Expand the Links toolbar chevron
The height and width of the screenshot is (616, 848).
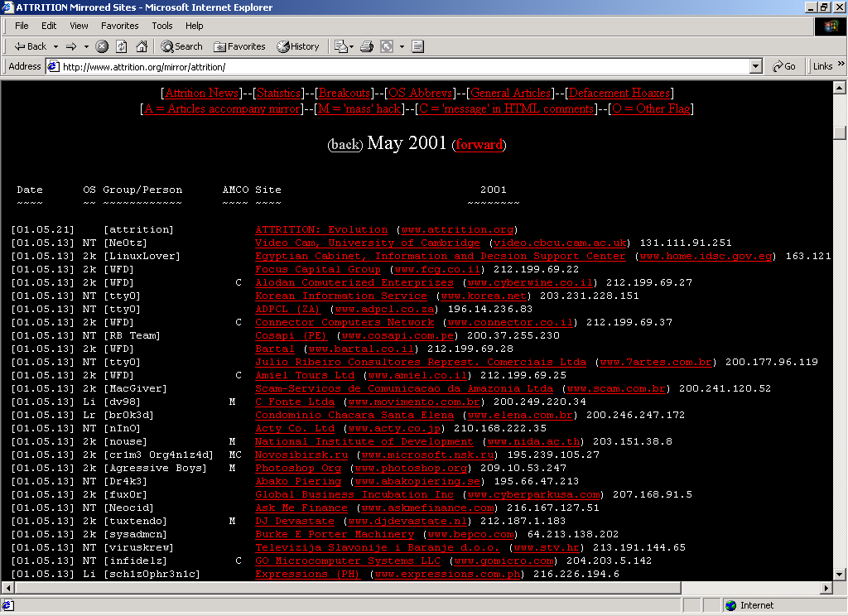coord(841,64)
